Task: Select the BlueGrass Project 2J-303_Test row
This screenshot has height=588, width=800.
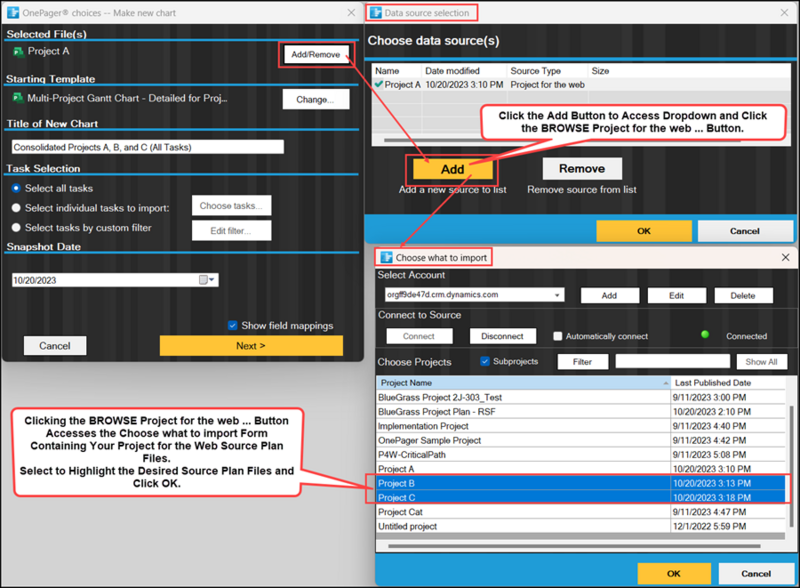Action: 581,397
